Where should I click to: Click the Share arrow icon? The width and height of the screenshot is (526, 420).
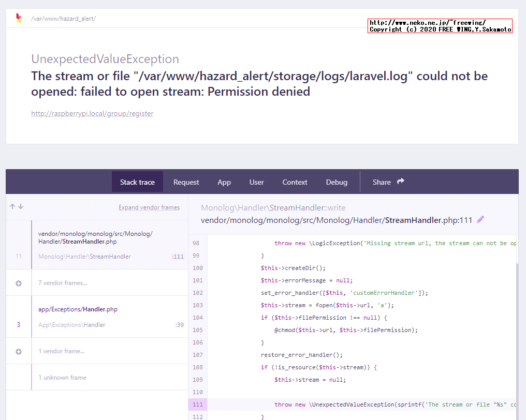401,182
